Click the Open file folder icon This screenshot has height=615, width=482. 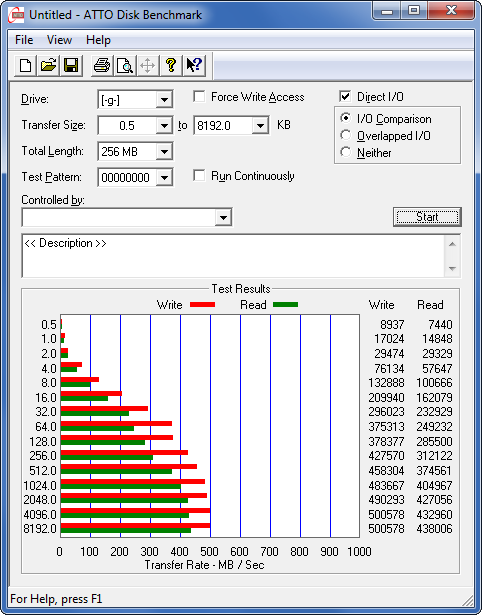(x=48, y=65)
